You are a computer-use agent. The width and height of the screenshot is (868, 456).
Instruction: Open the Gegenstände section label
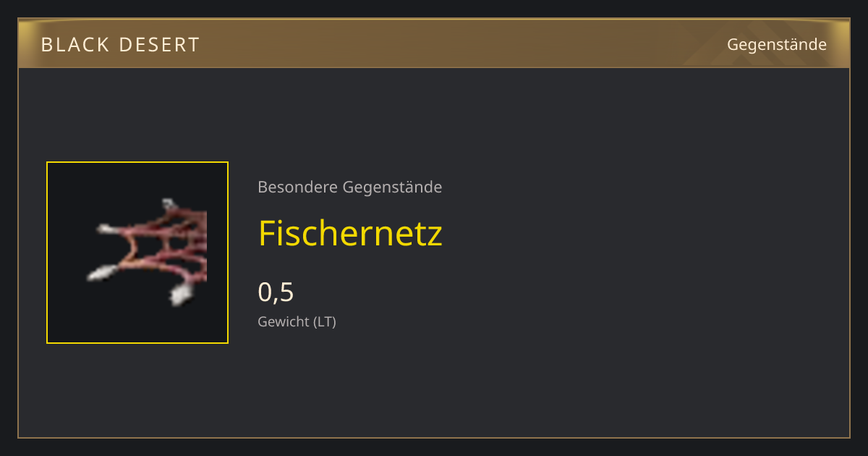[776, 45]
